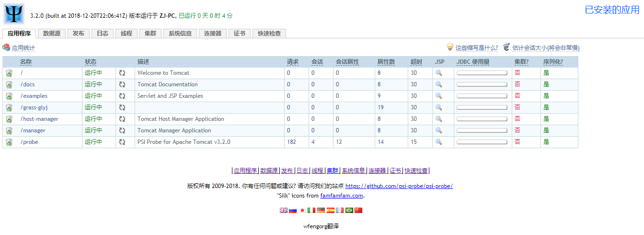The width and height of the screenshot is (644, 235).
Task: Switch language with the UK flag
Action: 284,210
